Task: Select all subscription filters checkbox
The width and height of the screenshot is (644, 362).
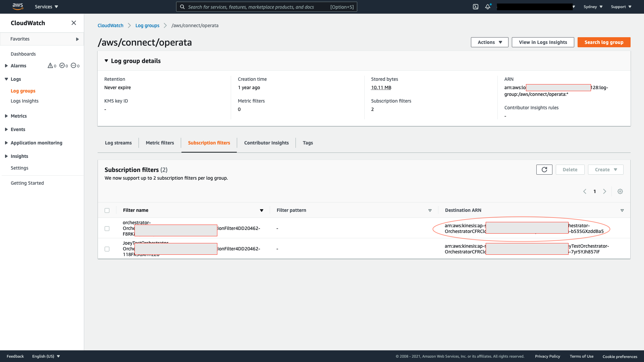Action: pyautogui.click(x=107, y=210)
